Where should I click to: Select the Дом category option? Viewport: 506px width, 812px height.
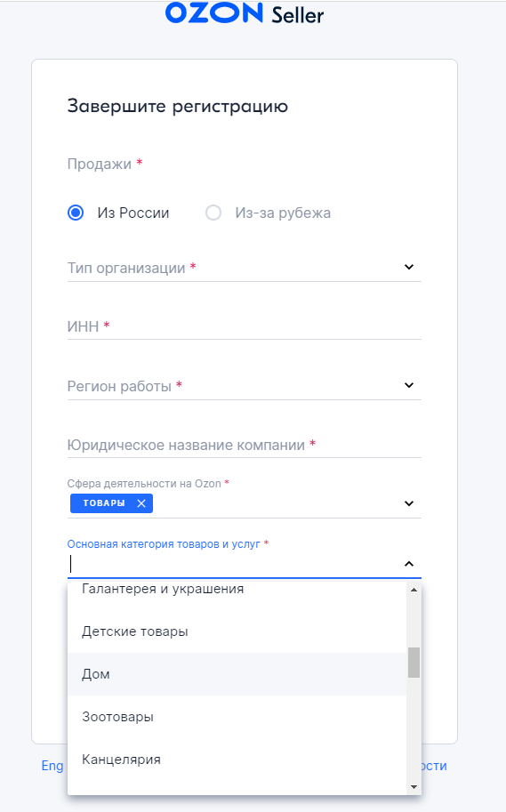(x=237, y=674)
